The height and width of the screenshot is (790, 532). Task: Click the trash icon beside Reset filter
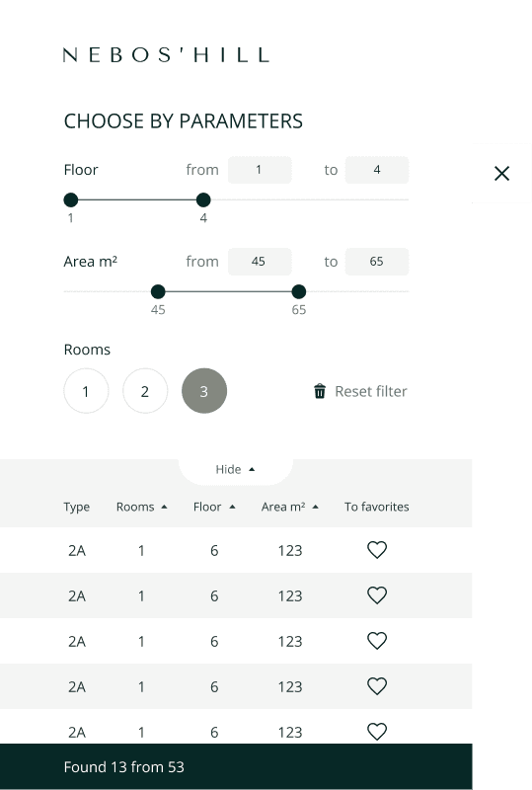320,391
